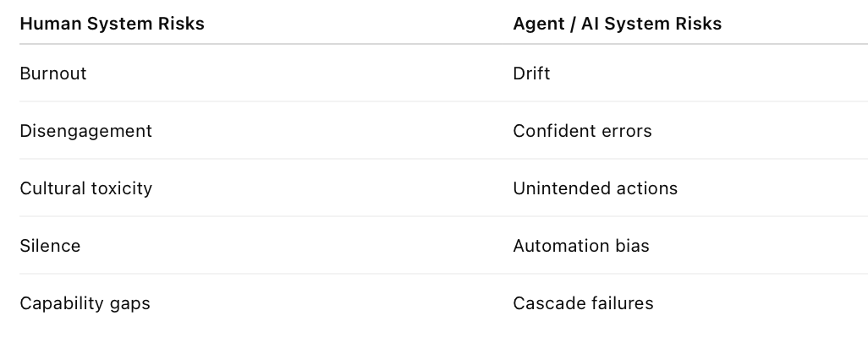Select the Unintended actions cell

[x=595, y=188]
